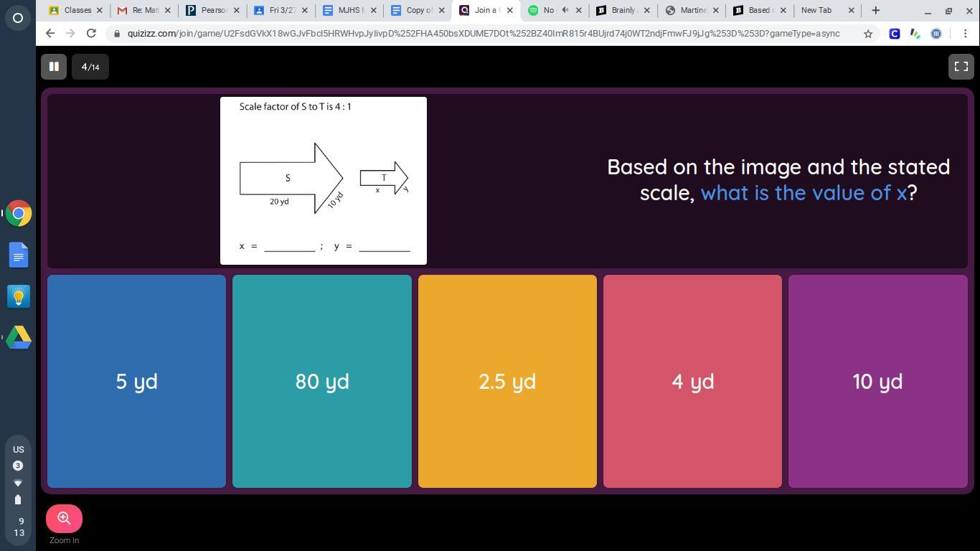Choose the 2.5 yd answer option
980x551 pixels.
pyautogui.click(x=507, y=381)
